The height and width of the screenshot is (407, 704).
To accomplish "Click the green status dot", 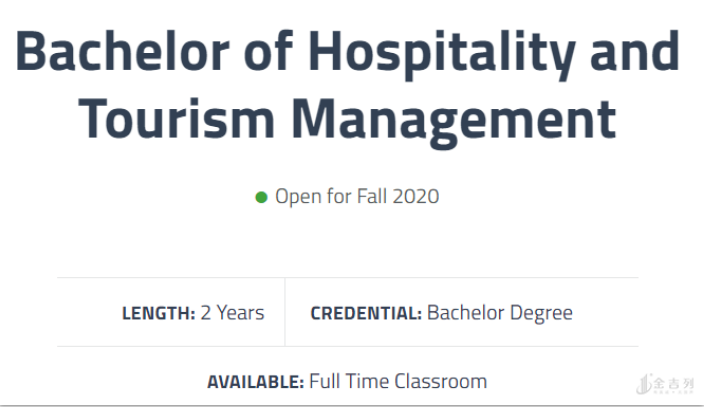I will pyautogui.click(x=262, y=197).
